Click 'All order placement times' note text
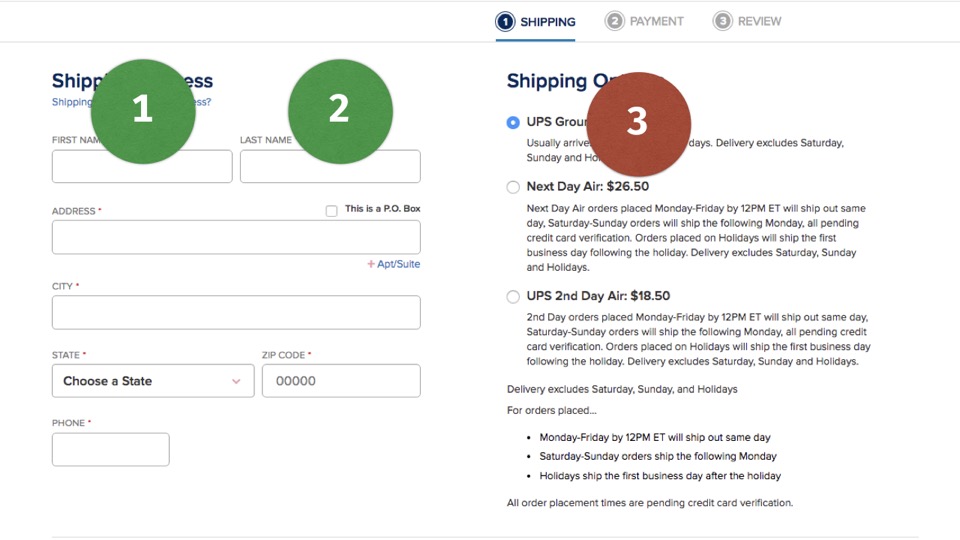Screen dimensions: 960x540 650,503
